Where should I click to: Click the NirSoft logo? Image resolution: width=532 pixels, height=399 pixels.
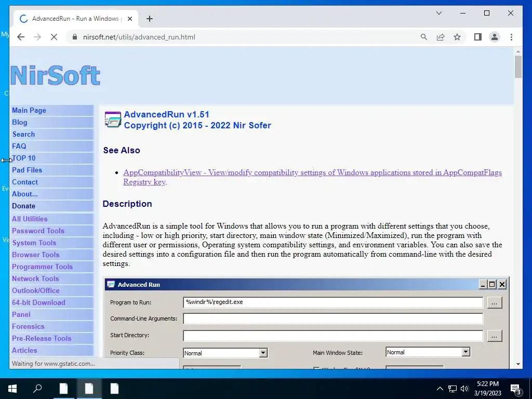pos(55,75)
